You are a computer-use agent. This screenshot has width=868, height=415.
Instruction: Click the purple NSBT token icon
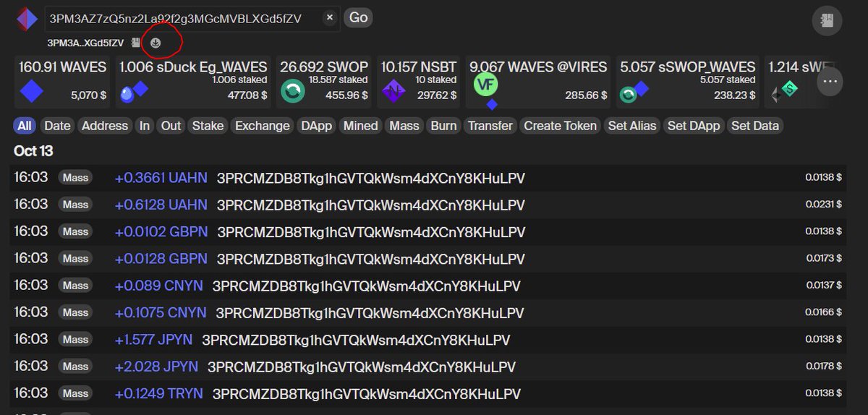pos(395,92)
